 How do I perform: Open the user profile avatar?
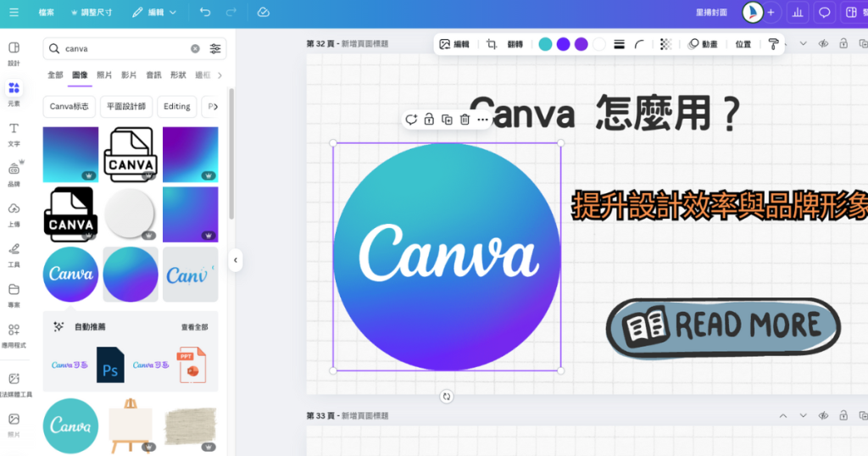point(753,12)
